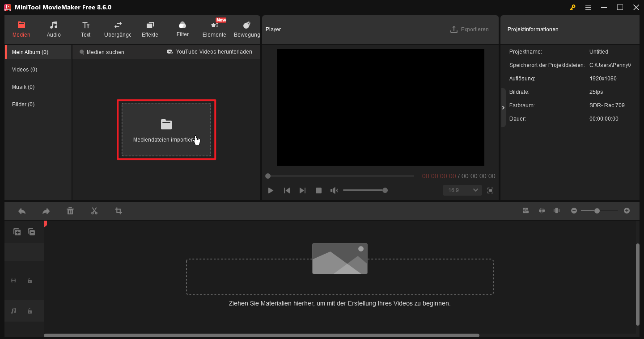Mute the player volume icon
Screen dimensions: 644x339
(334, 190)
